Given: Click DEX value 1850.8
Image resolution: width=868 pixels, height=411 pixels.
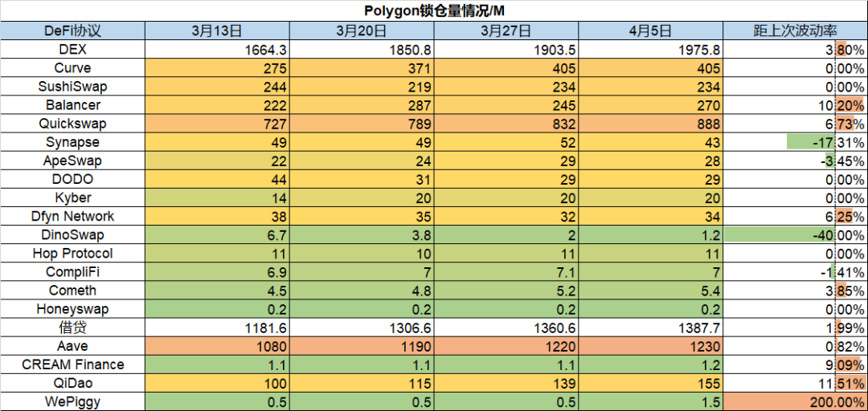Looking at the screenshot, I should 362,51.
